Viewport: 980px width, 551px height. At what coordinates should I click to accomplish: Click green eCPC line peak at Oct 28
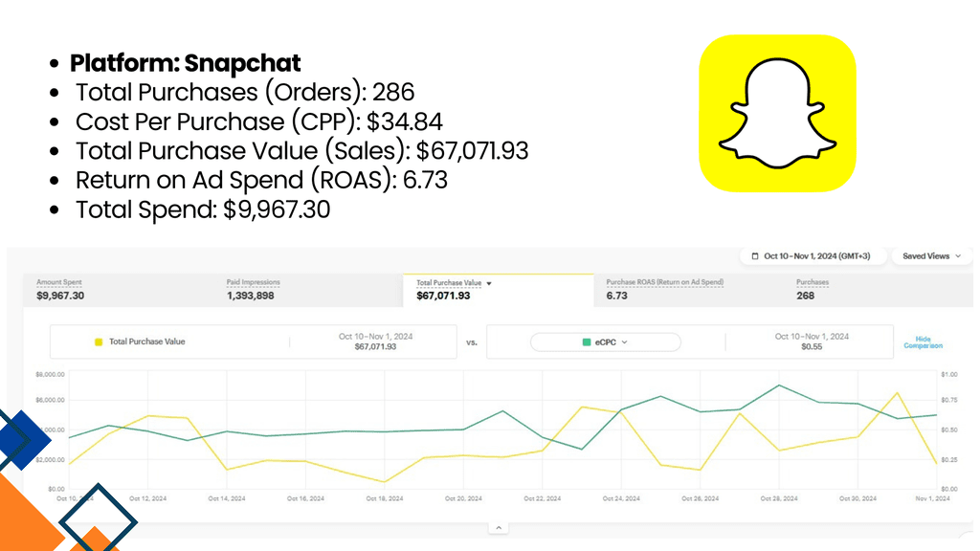779,386
